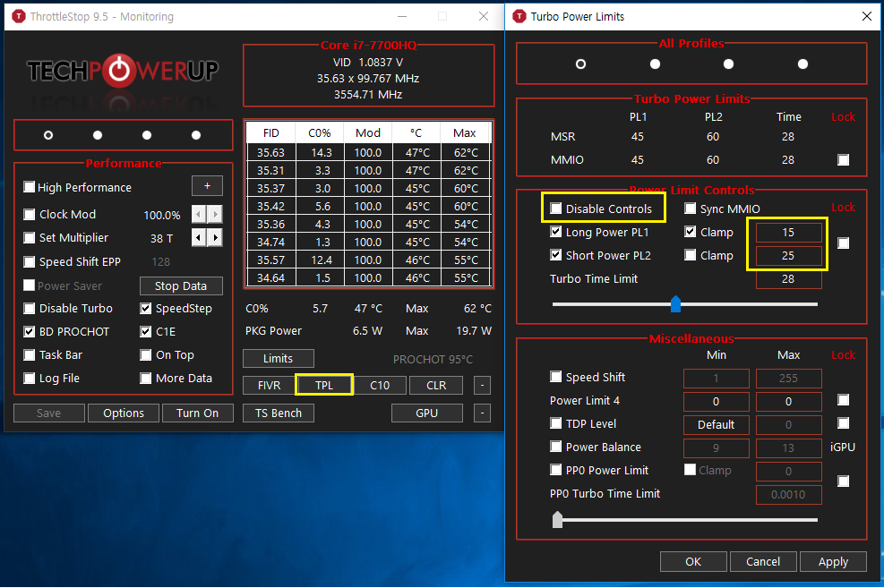Decrease Set Multiplier with left arrow
The image size is (884, 588).
199,238
